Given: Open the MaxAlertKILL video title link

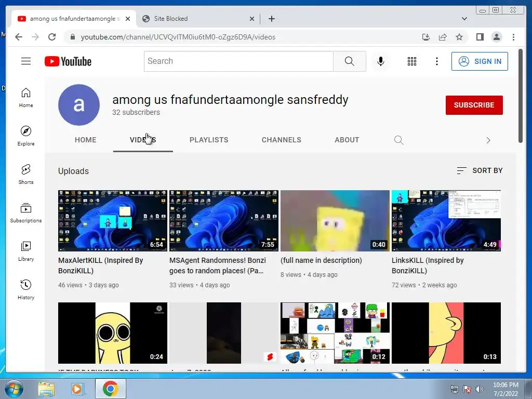Looking at the screenshot, I should pos(101,265).
